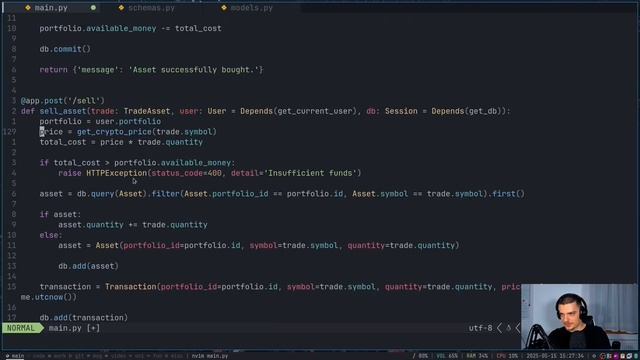Viewport: 640px width, 360px height.
Task: Click the Transaction( constructor call
Action: tap(132, 287)
